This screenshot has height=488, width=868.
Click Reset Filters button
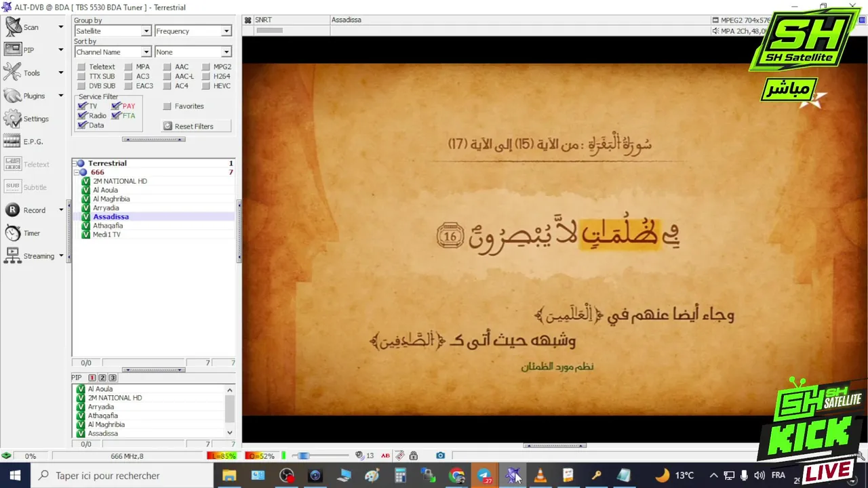pyautogui.click(x=196, y=126)
